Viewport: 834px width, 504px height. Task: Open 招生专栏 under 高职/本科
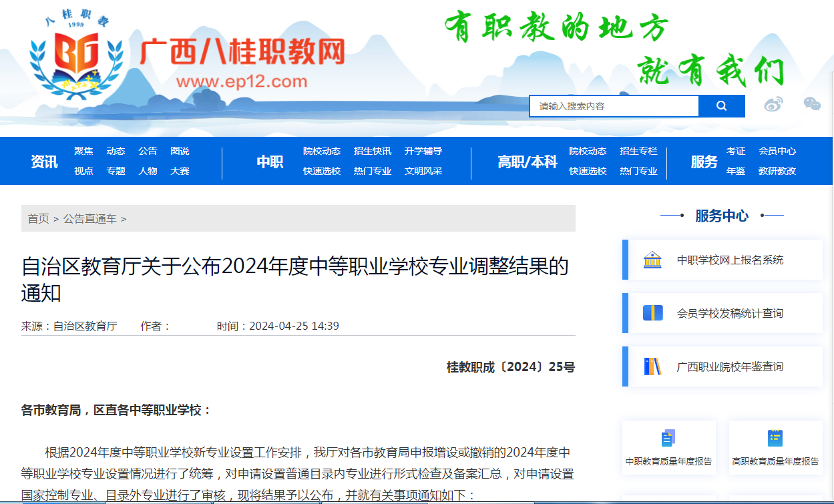tap(638, 151)
